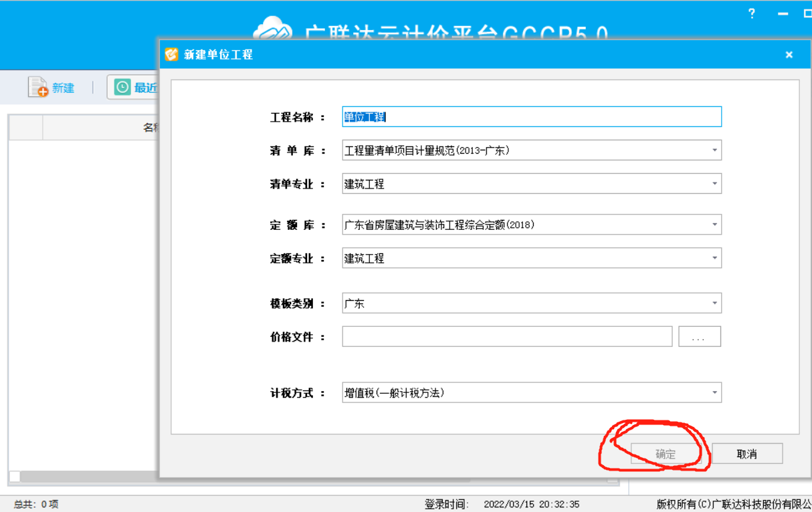This screenshot has width=812, height=512.
Task: Open the 计税方式 dropdown
Action: (532, 393)
